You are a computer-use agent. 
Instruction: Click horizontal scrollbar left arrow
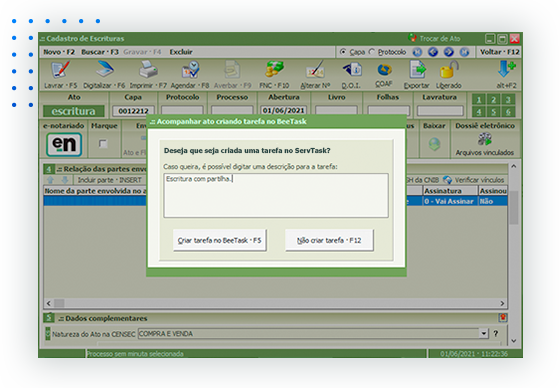point(49,303)
